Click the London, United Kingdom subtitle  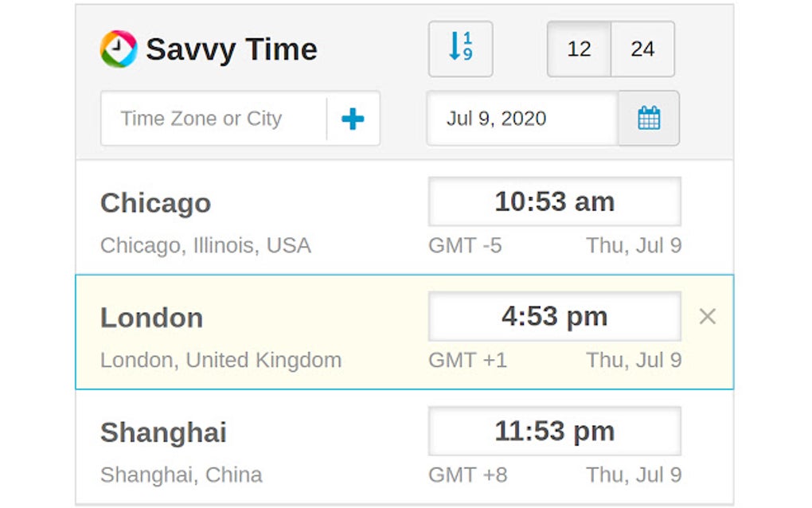point(220,360)
